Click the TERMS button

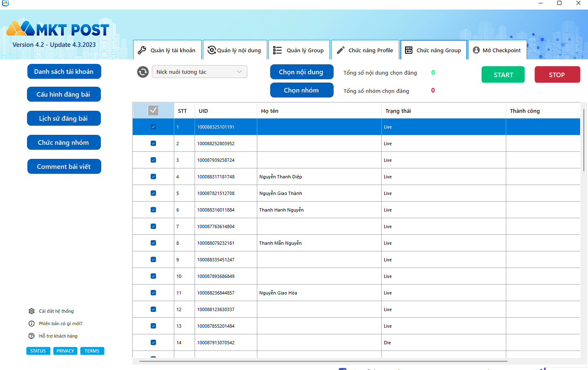pos(92,351)
